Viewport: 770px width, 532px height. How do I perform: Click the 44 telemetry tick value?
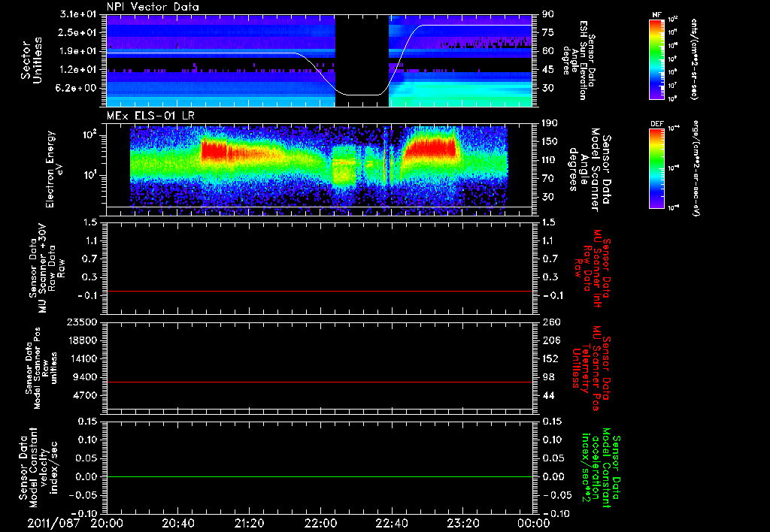548,395
